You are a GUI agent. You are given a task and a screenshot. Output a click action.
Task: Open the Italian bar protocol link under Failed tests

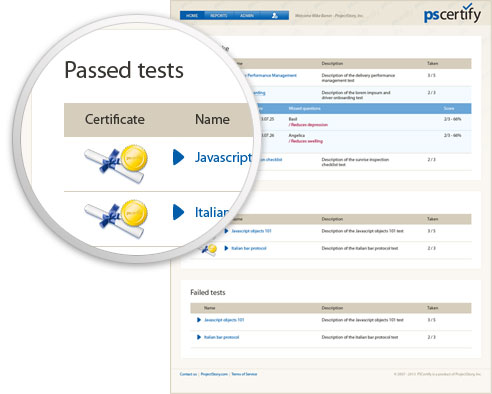[222, 337]
